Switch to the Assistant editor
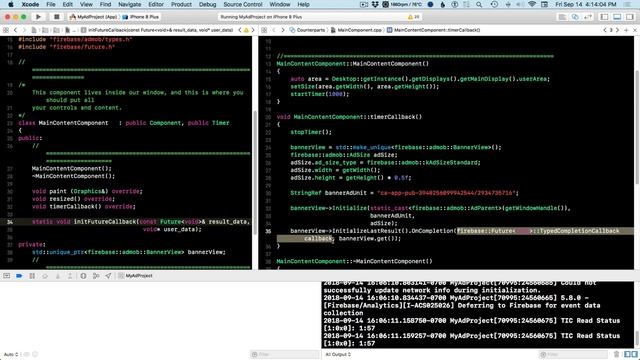The image size is (640, 360). pos(575,17)
